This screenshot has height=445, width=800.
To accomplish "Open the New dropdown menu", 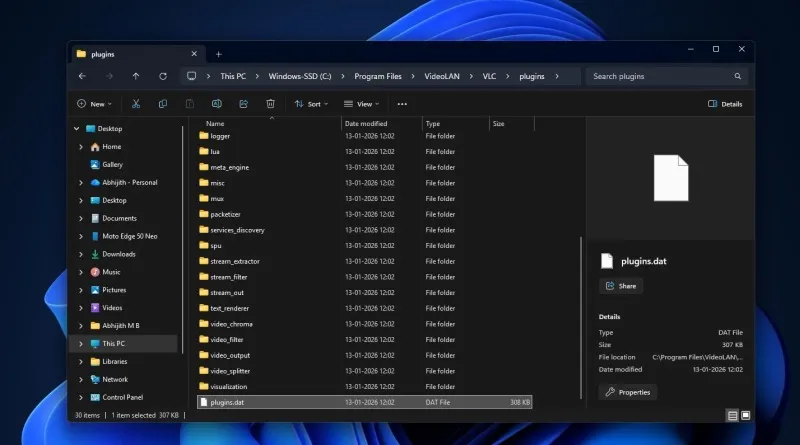I will (x=95, y=104).
